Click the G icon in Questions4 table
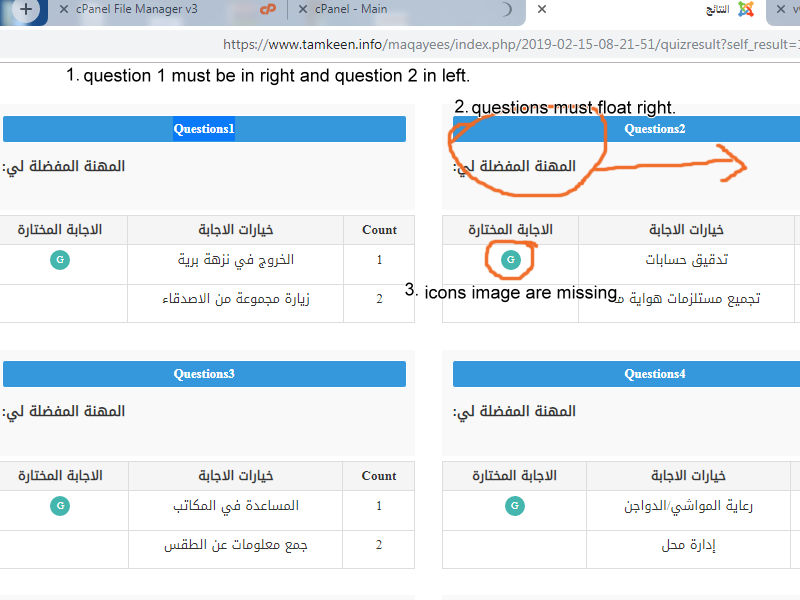The width and height of the screenshot is (800, 600). coord(514,506)
